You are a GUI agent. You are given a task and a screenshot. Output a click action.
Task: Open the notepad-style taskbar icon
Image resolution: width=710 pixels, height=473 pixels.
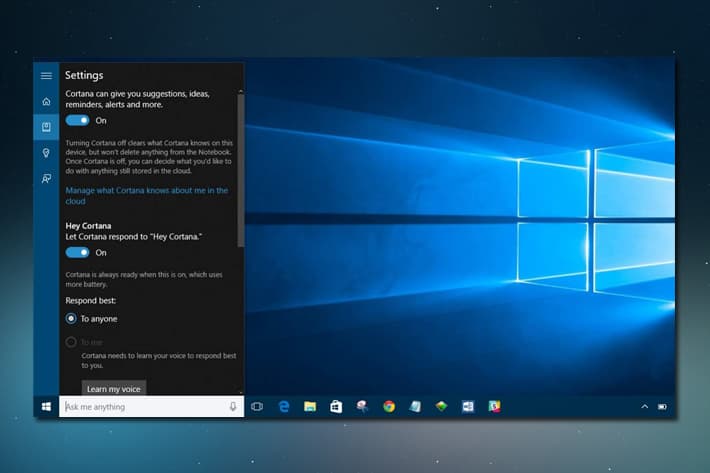(x=415, y=406)
